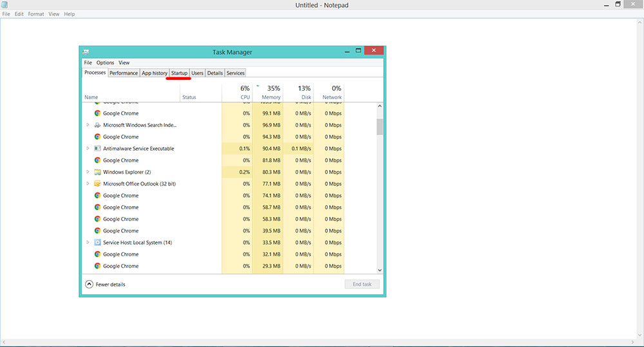Screen dimensions: 644x347
Task: Click Notepad horizontal scroll left arrow
Action: click(4, 342)
